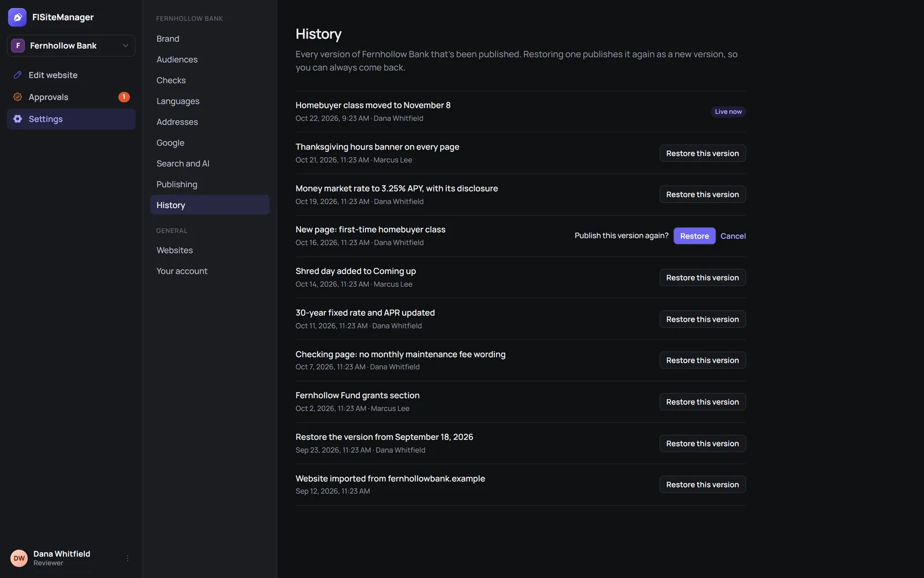Click the History page heading
924x578 pixels.
pyautogui.click(x=319, y=34)
